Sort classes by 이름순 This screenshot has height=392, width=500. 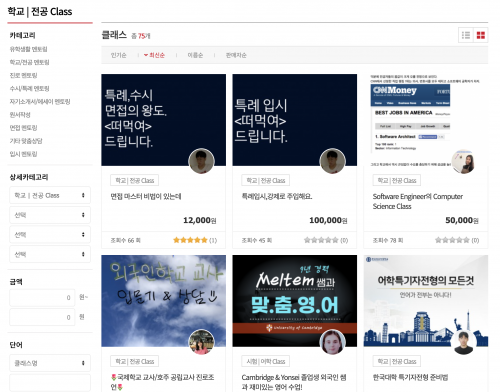coord(195,55)
